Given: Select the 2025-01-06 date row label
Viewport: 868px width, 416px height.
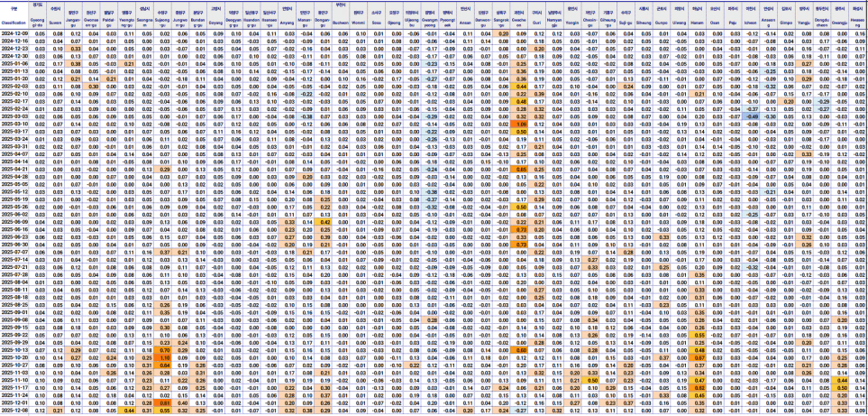Looking at the screenshot, I should point(15,63).
